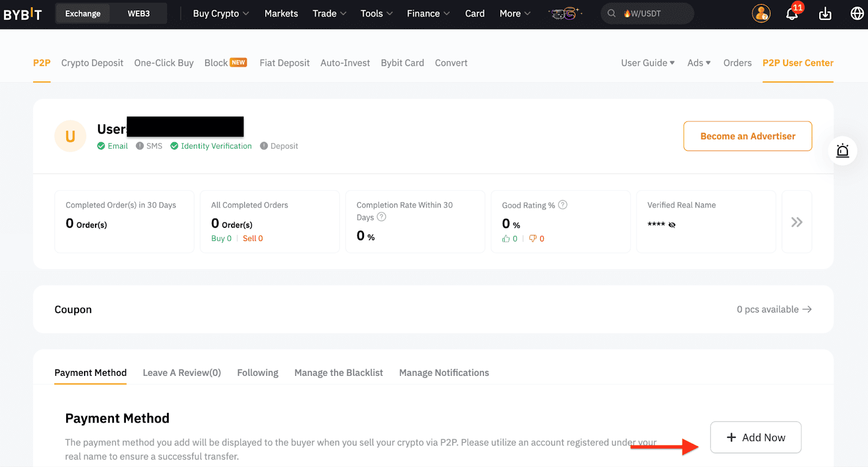Switch to Manage the Blacklist tab
The width and height of the screenshot is (868, 467).
pos(339,373)
